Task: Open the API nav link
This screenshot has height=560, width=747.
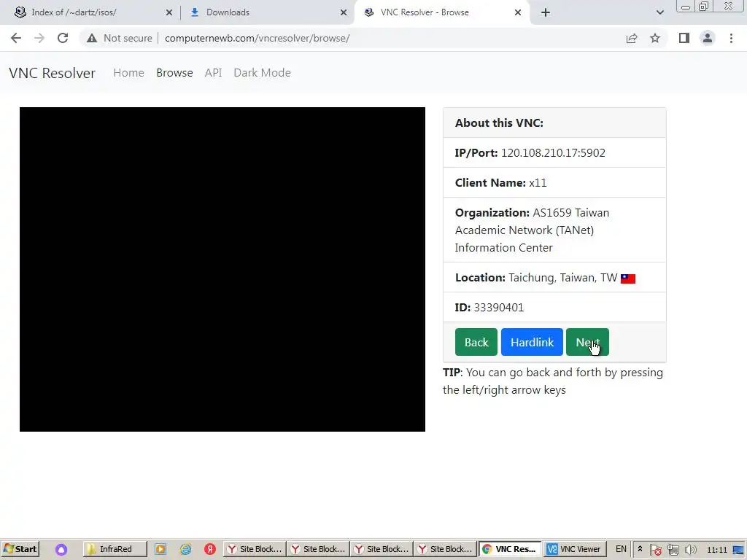Action: coord(214,73)
